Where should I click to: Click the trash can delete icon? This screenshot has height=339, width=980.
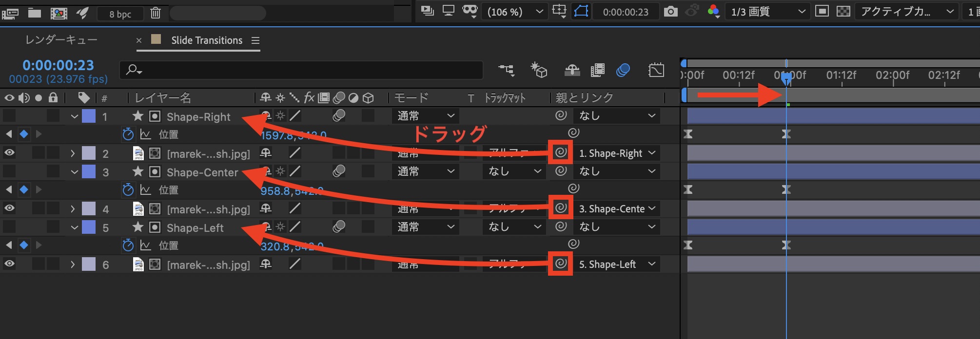click(x=156, y=13)
